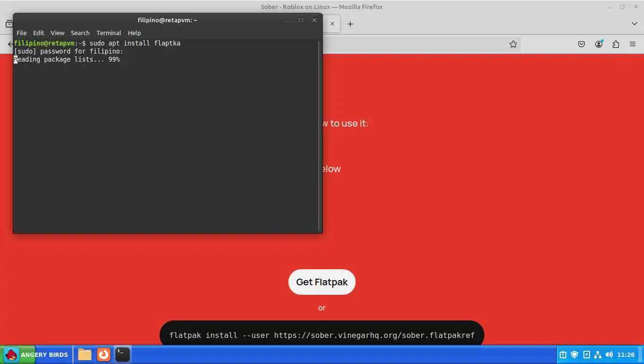Open the 11:26 clock in the panel

point(626,355)
